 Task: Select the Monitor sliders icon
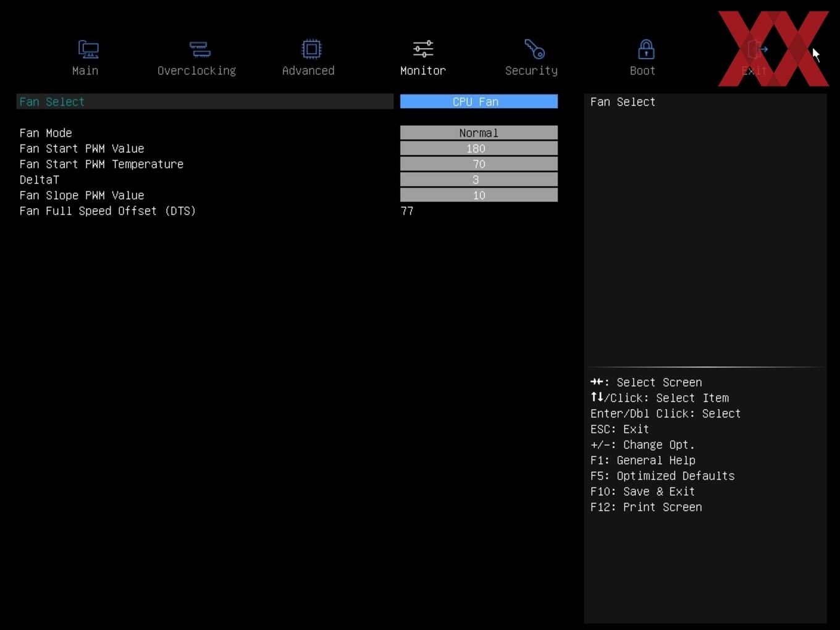tap(423, 49)
